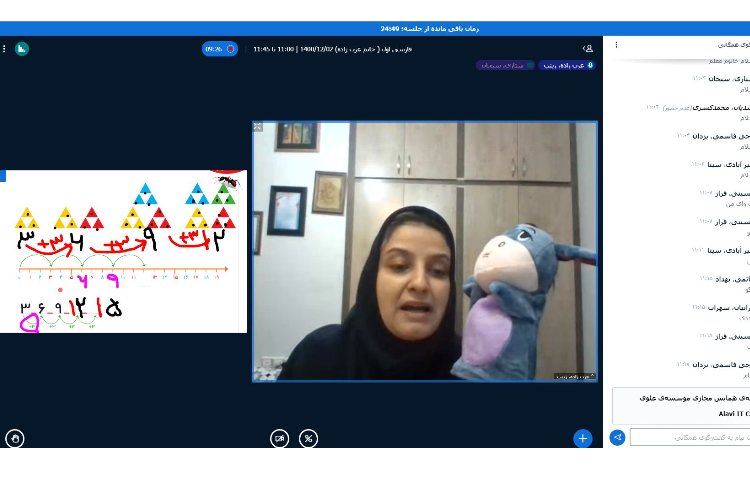Send the chat message with arrow button

coord(618,437)
